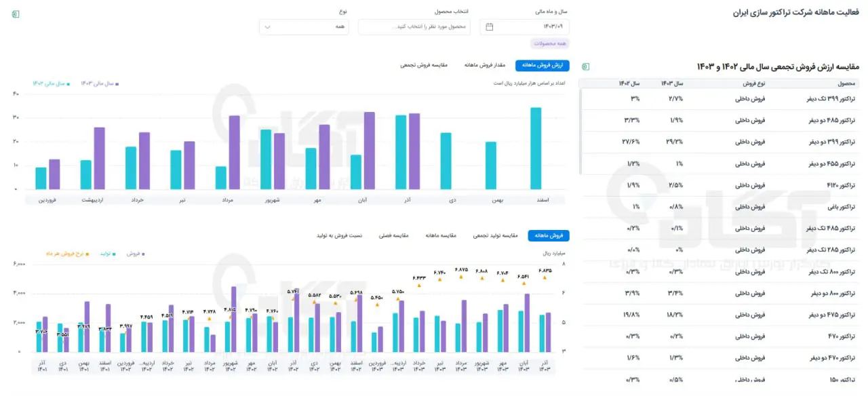
Task: Select the تراکتور ۲۸۵ تک دیفر row
Action: click(x=719, y=250)
